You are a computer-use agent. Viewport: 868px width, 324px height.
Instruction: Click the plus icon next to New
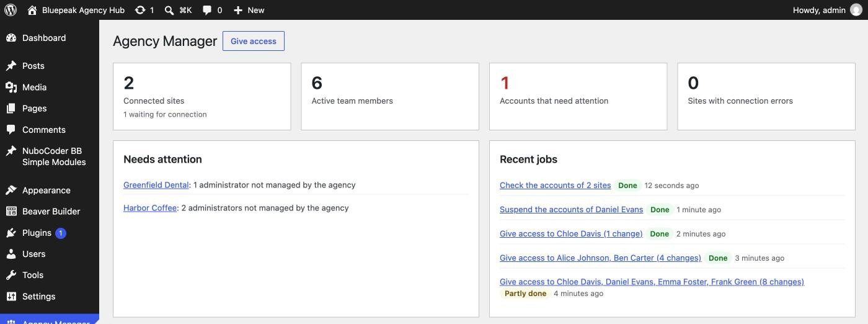tap(238, 10)
